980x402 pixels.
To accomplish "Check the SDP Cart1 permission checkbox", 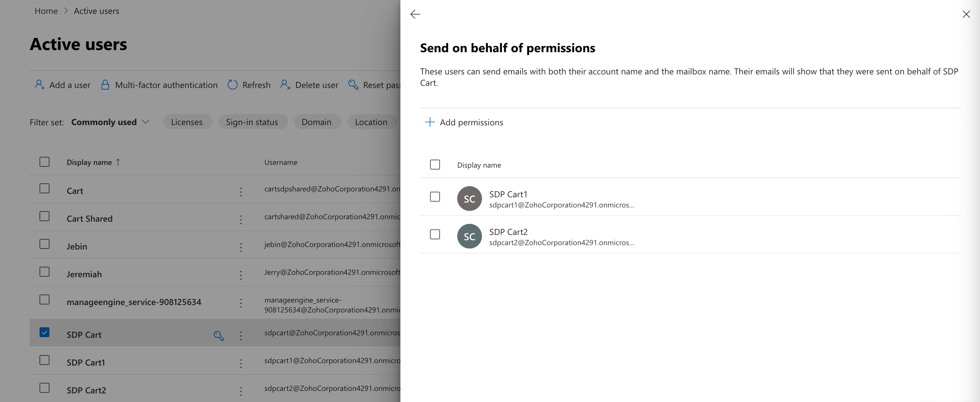I will tap(435, 197).
